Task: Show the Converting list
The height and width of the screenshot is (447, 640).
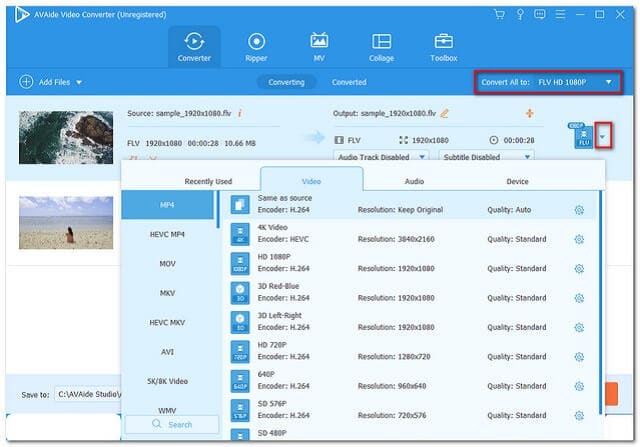Action: tap(287, 82)
